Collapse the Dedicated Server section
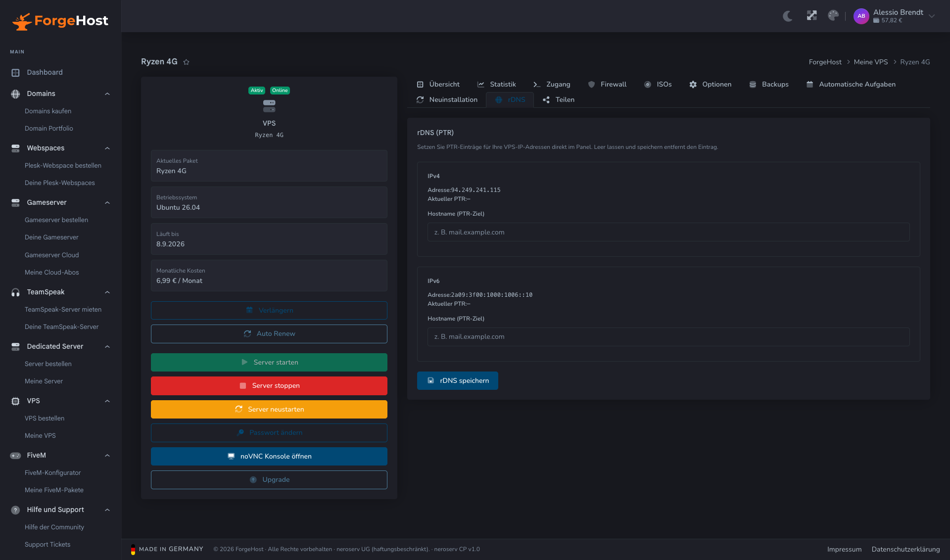 pyautogui.click(x=107, y=347)
